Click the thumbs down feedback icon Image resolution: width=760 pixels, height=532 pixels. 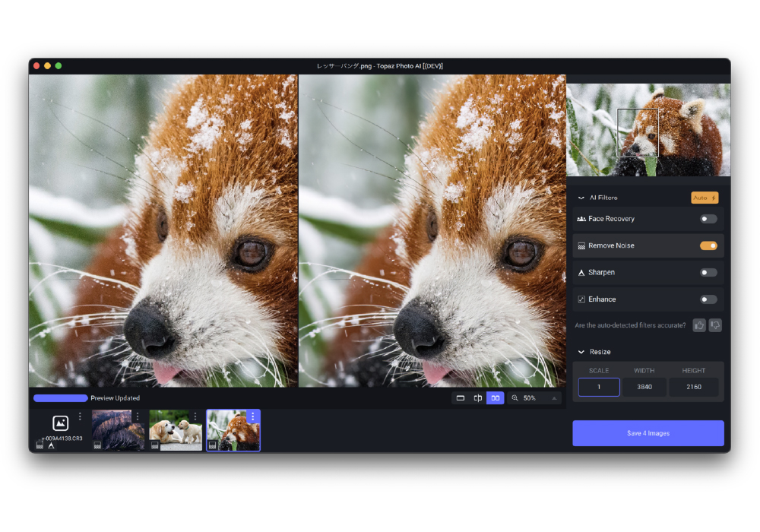coord(715,325)
